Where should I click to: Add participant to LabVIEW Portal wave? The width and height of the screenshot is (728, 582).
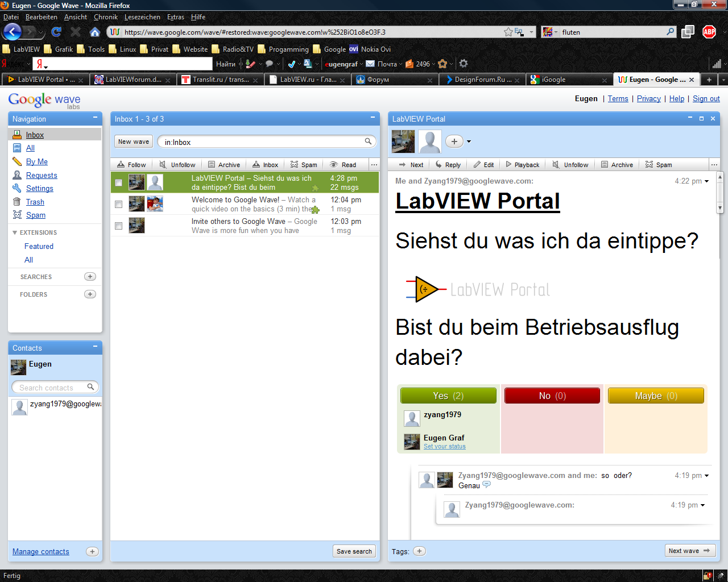[x=454, y=142]
